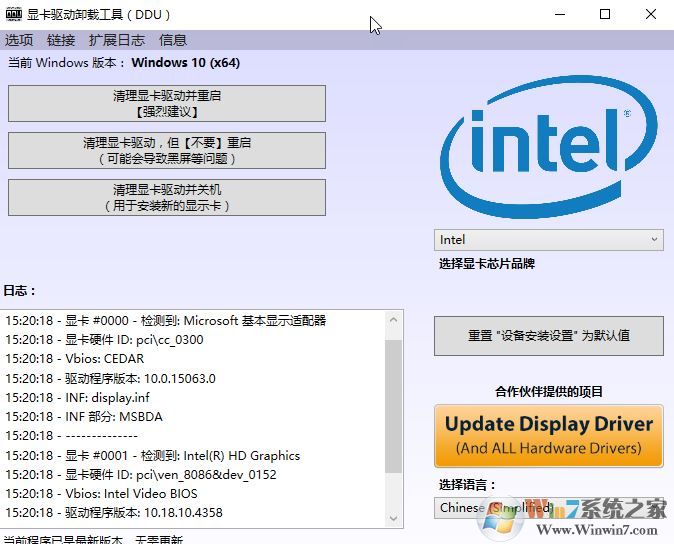Image resolution: width=674 pixels, height=544 pixels.
Task: Click the log scrollbar down arrow
Action: point(393,518)
